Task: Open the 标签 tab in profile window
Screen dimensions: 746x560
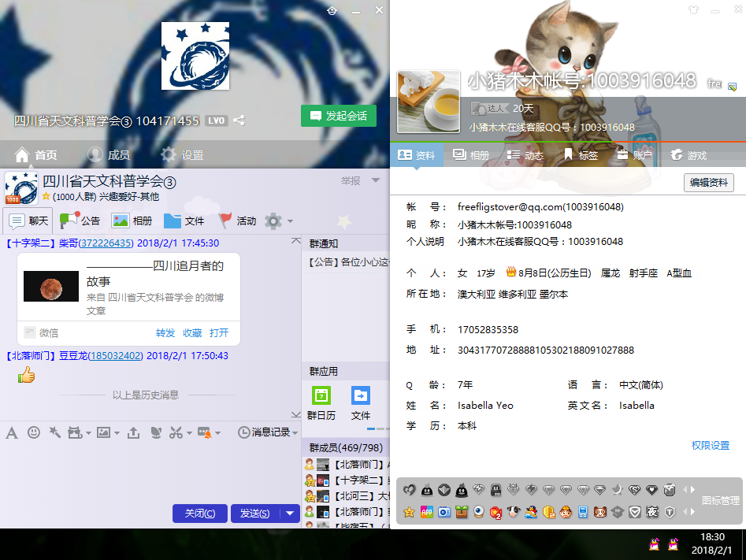Action: [x=581, y=155]
